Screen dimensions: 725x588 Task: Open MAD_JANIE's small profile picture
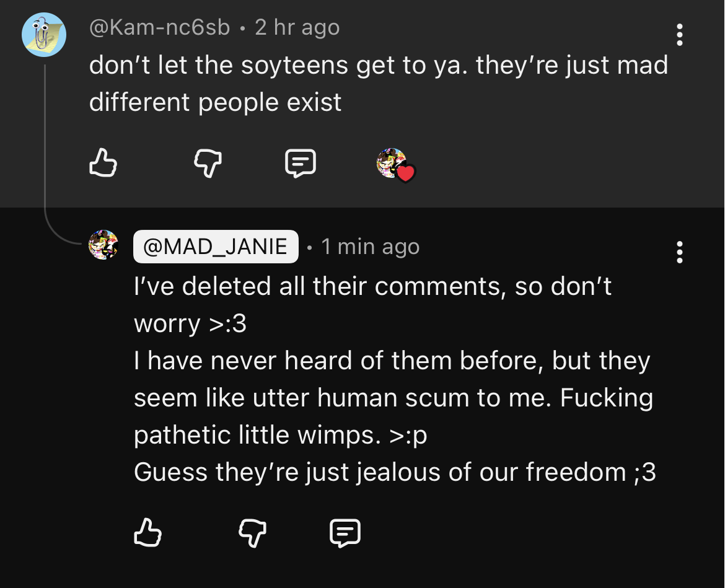(x=103, y=245)
